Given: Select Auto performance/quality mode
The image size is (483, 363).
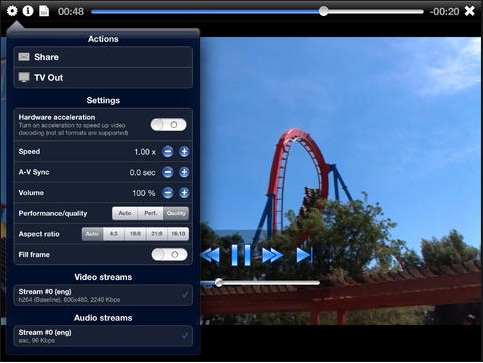Looking at the screenshot, I should point(125,213).
